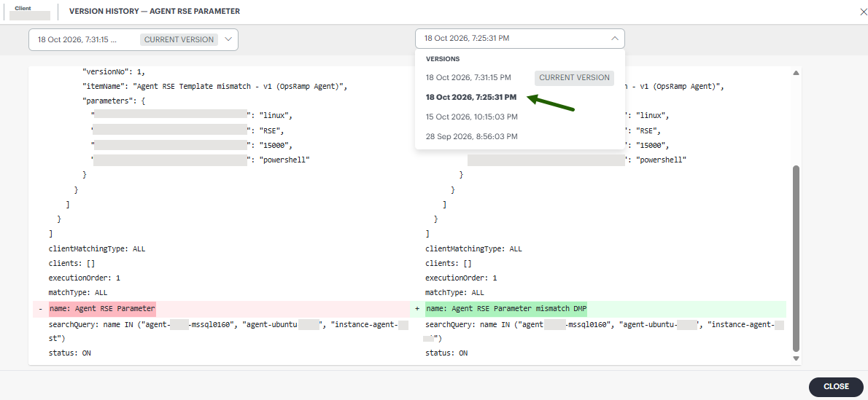This screenshot has height=400, width=868.
Task: Click right 'status: ON' line
Action: [x=446, y=353]
